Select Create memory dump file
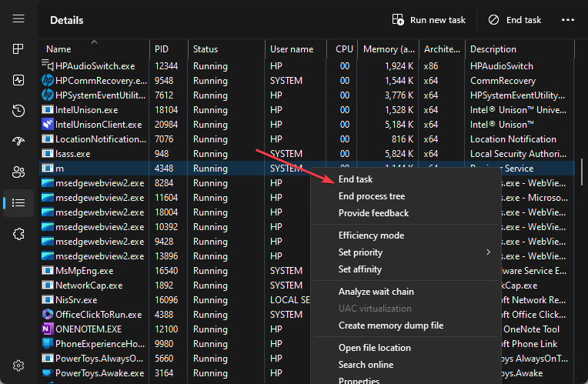This screenshot has height=384, width=588. pyautogui.click(x=406, y=326)
